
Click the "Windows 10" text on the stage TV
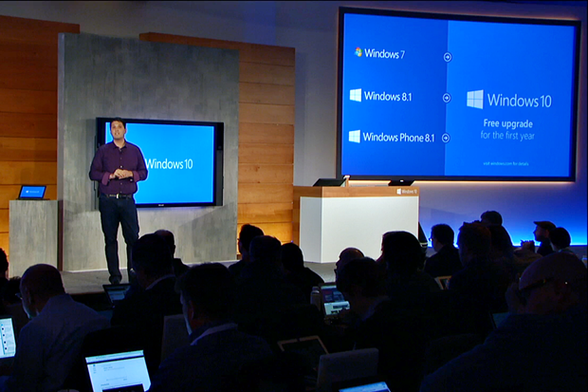(x=169, y=163)
